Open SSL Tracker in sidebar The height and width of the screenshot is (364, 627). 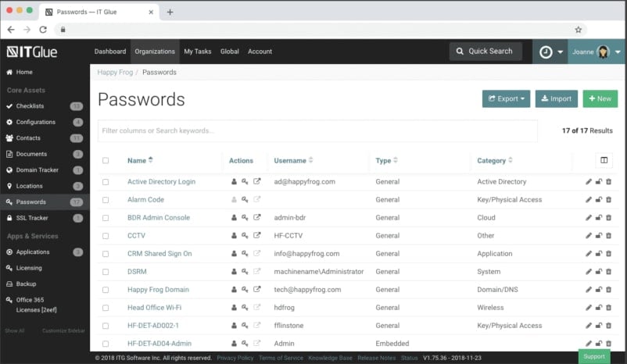[x=45, y=218]
